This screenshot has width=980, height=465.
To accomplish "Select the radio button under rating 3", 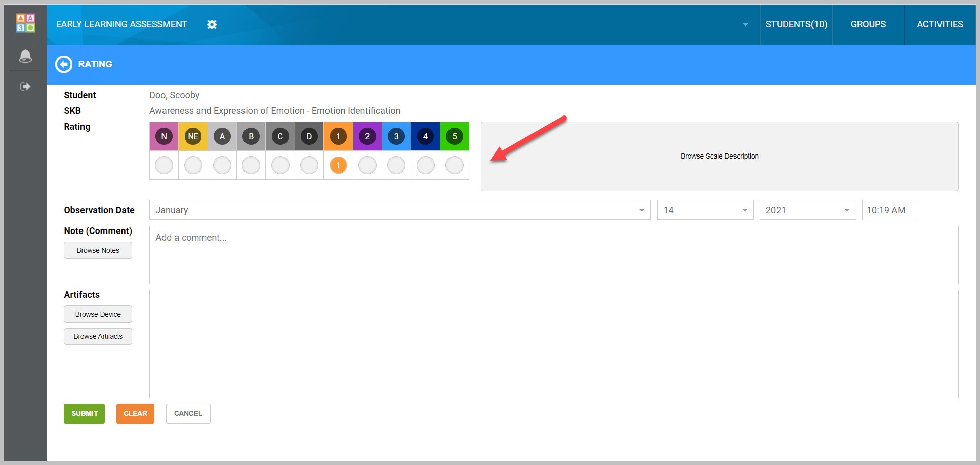I will point(396,165).
